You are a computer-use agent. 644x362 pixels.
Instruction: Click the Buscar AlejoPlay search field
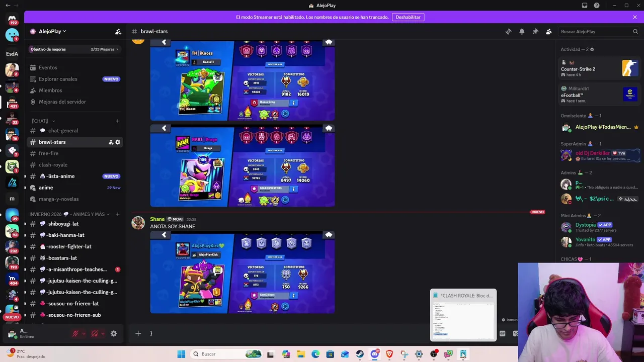[x=599, y=31]
